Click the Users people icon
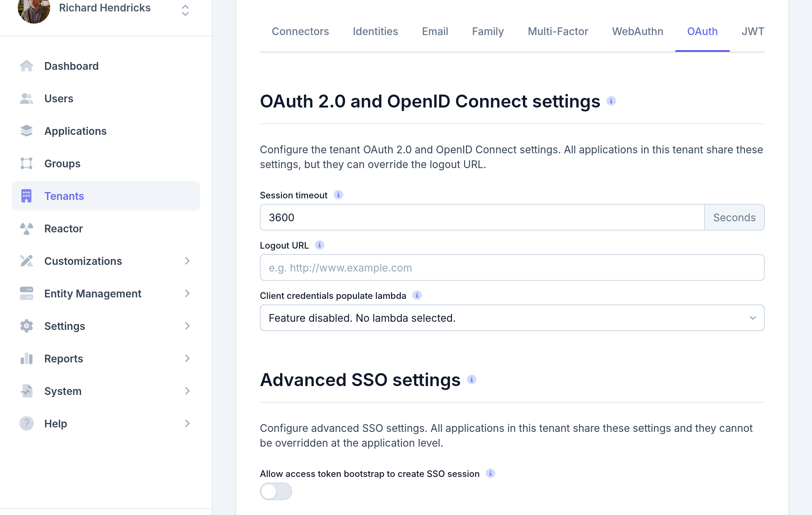Screen dimensions: 812x515 pyautogui.click(x=27, y=98)
